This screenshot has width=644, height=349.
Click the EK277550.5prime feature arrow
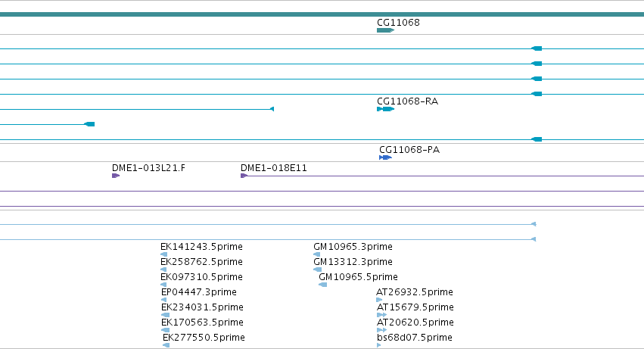point(166,345)
